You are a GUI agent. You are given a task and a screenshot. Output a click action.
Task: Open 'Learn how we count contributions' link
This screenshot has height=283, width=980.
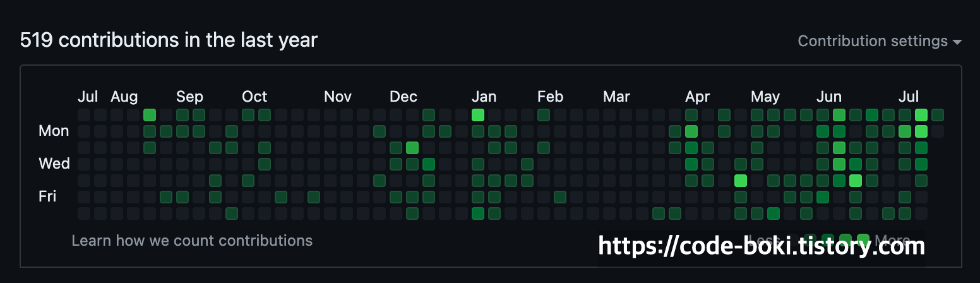point(192,241)
